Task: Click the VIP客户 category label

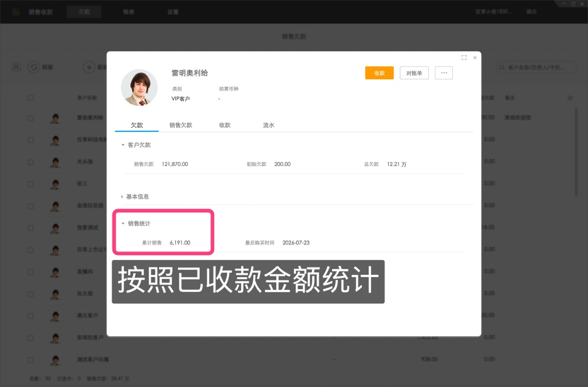Action: (181, 99)
